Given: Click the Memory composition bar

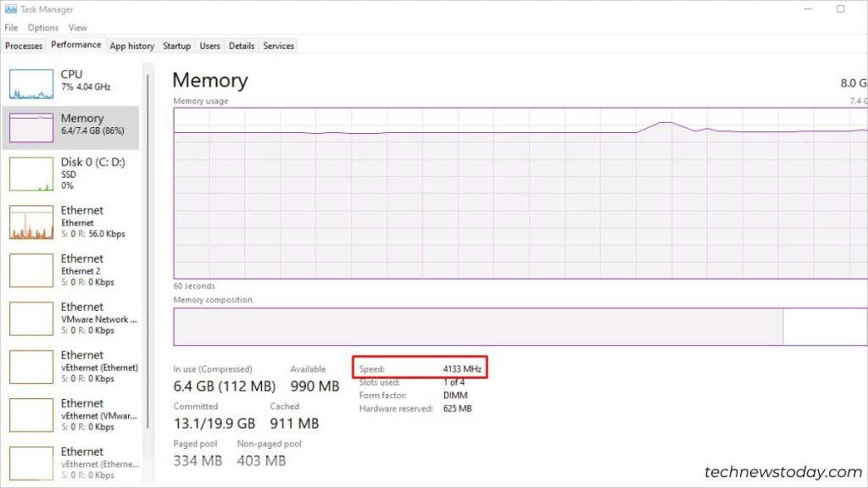Looking at the screenshot, I should point(475,326).
